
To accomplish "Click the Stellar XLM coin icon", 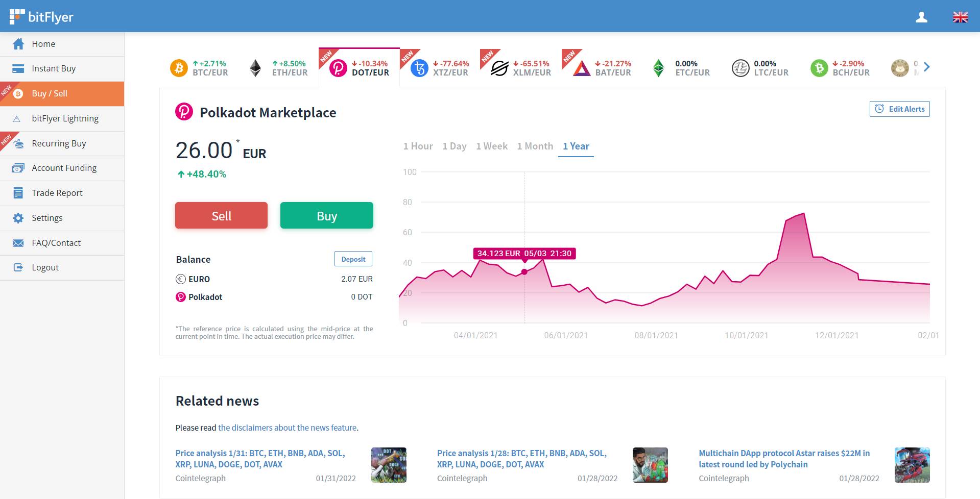I will 499,68.
